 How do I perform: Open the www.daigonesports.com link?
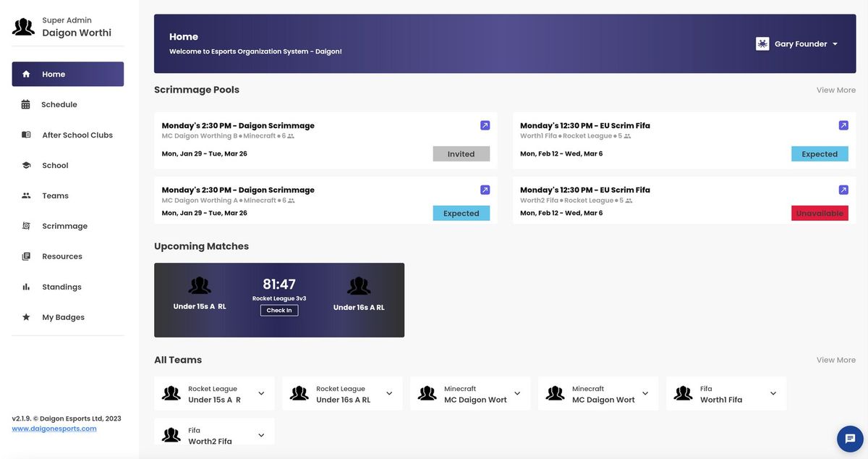click(x=54, y=429)
